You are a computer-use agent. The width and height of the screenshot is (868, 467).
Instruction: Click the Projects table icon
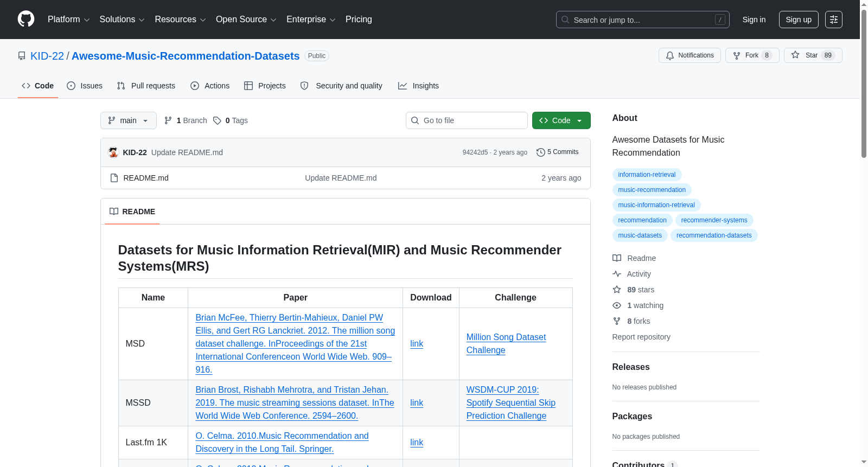[x=248, y=86]
